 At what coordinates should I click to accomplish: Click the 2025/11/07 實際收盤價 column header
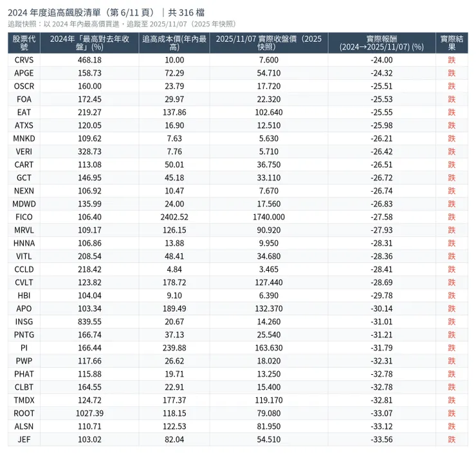pos(269,43)
